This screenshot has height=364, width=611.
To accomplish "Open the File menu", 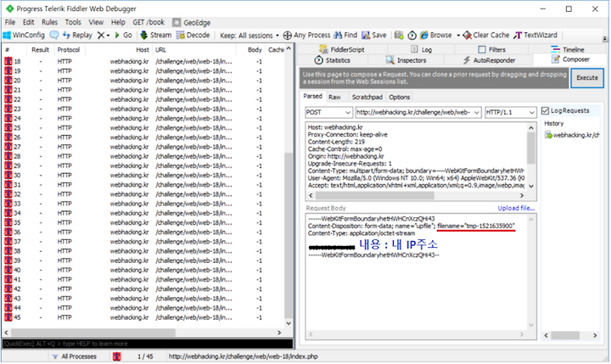I will (10, 22).
